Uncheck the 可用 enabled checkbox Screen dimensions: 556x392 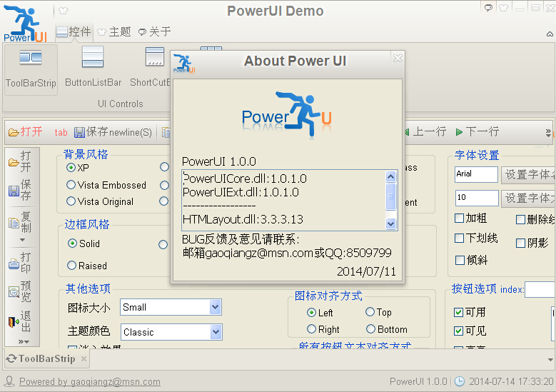(458, 312)
